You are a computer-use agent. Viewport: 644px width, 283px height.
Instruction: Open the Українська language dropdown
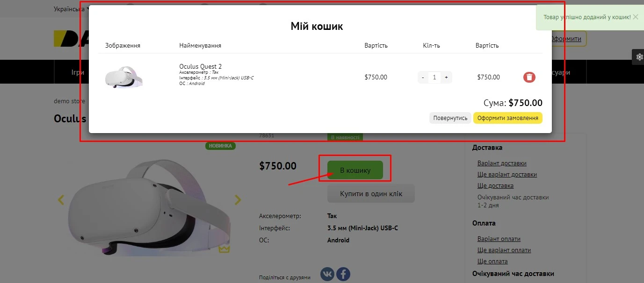pos(71,9)
